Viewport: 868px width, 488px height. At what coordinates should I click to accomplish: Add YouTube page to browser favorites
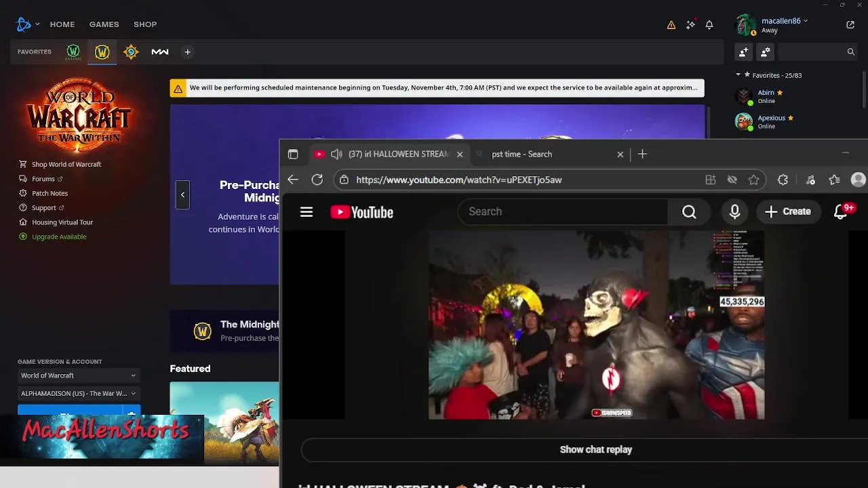coord(753,180)
